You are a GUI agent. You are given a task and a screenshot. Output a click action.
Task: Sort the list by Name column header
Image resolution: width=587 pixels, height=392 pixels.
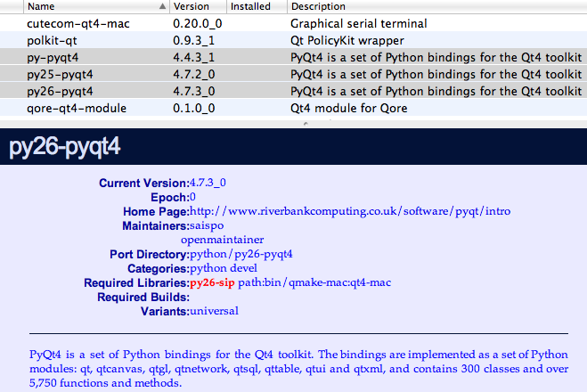pos(96,6)
